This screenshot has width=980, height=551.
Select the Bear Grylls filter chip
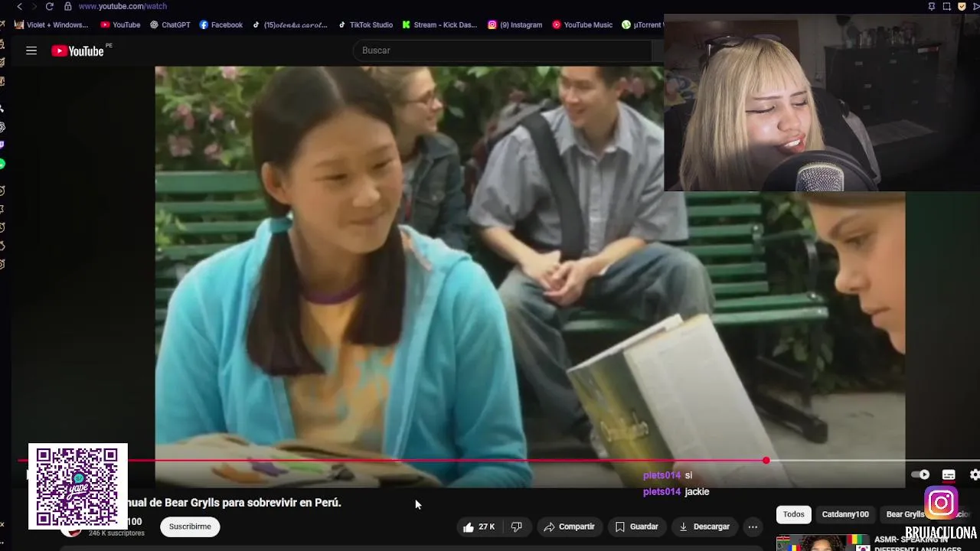tap(906, 514)
